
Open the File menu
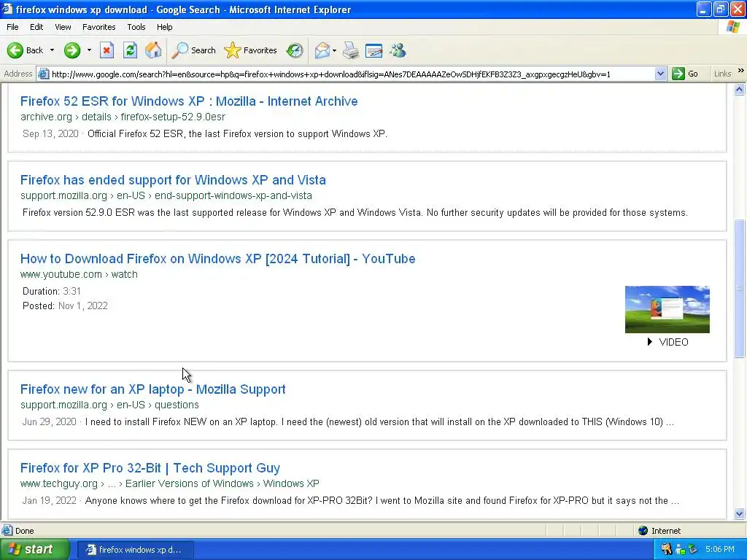tap(12, 27)
